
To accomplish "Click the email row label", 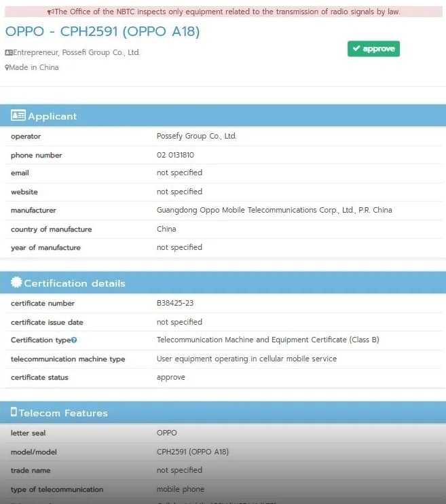I will click(x=20, y=173).
